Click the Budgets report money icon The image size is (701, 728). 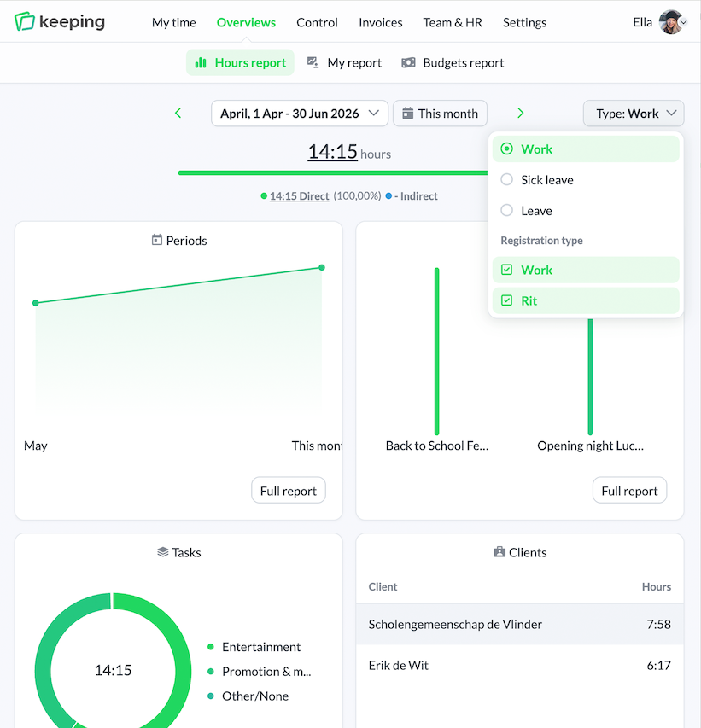click(408, 62)
